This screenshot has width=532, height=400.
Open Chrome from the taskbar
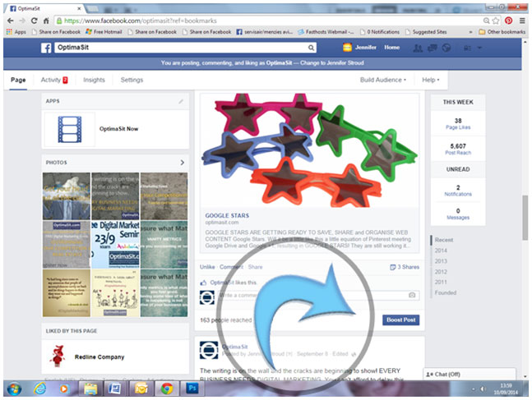tap(167, 389)
